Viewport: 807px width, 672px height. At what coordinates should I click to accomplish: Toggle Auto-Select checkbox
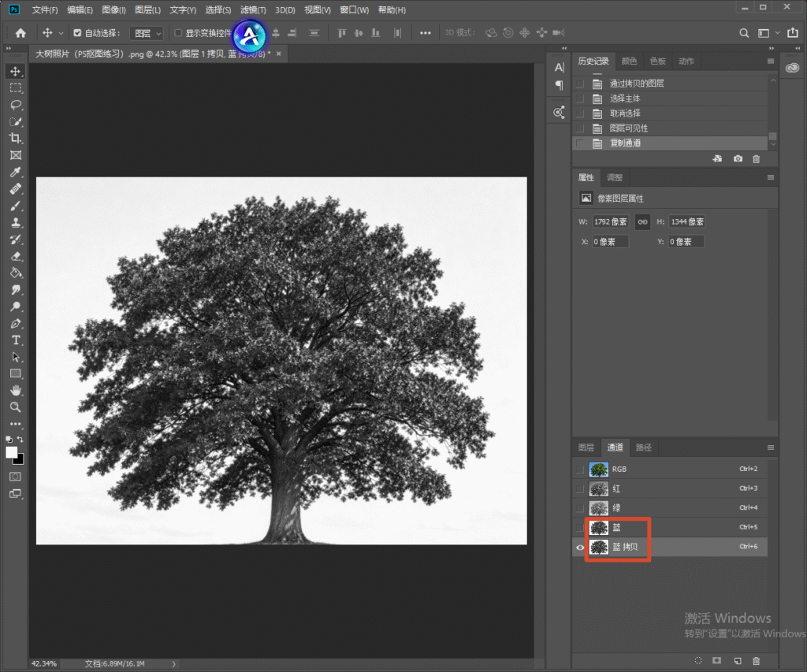pos(77,33)
